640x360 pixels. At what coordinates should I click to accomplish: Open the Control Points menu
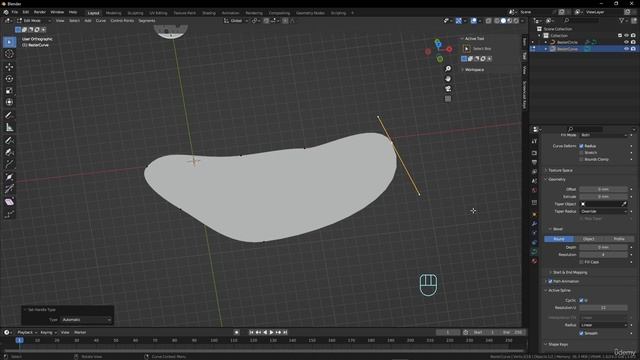(122, 20)
